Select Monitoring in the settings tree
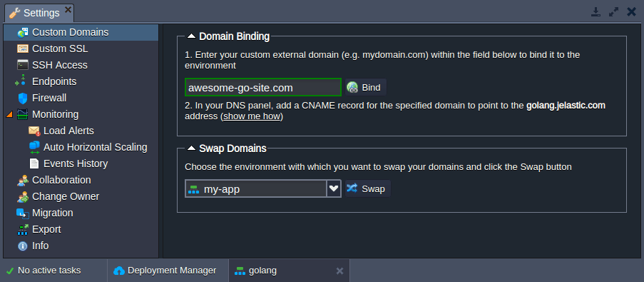This screenshot has height=282, width=644. tap(81, 114)
